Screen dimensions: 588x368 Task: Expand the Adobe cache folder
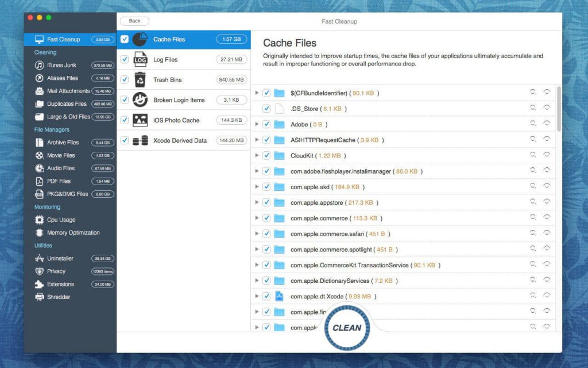coord(257,124)
